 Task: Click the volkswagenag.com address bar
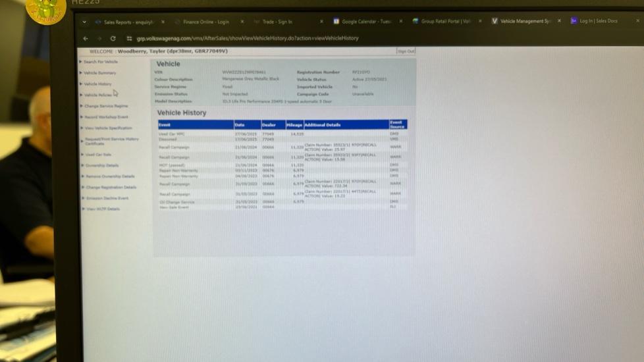tap(248, 38)
